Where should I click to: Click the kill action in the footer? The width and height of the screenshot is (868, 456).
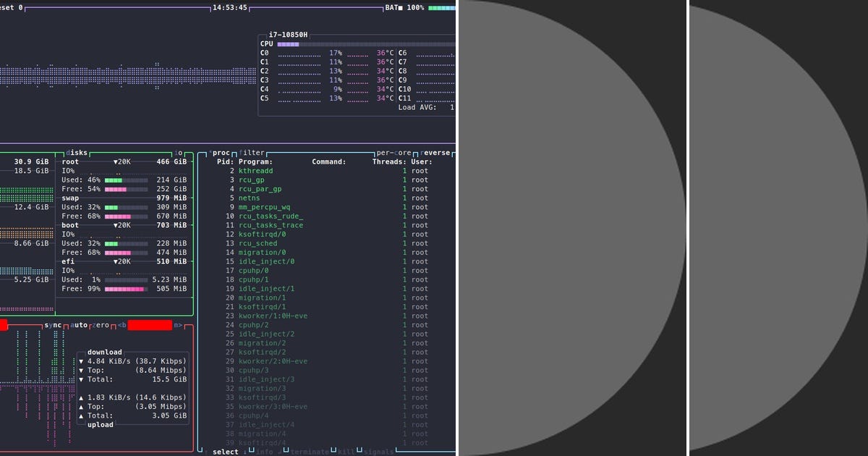(345, 451)
